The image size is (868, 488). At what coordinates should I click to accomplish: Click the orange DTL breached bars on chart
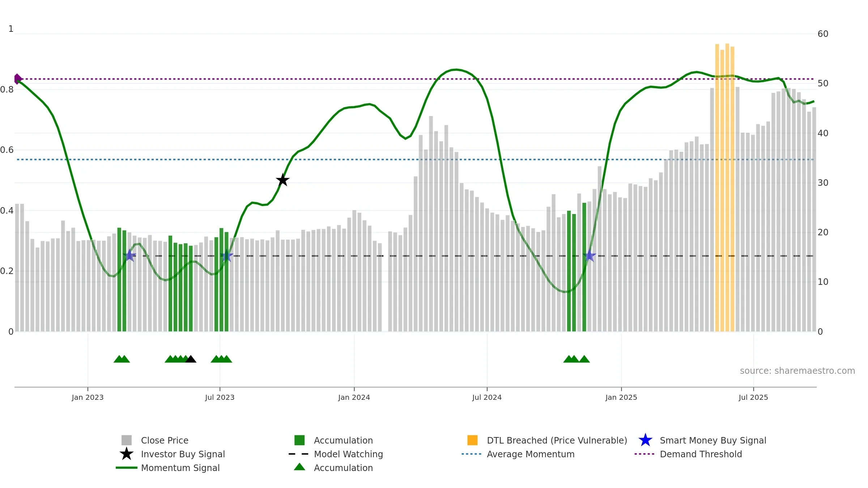point(725,188)
